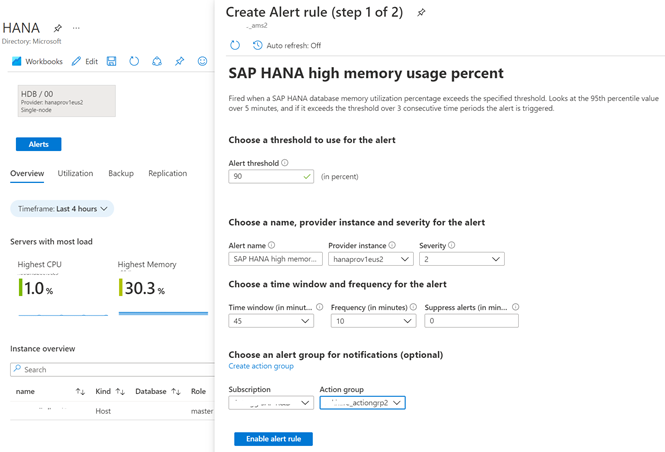Click the Enable alert rule button
665x452 pixels.
click(273, 439)
